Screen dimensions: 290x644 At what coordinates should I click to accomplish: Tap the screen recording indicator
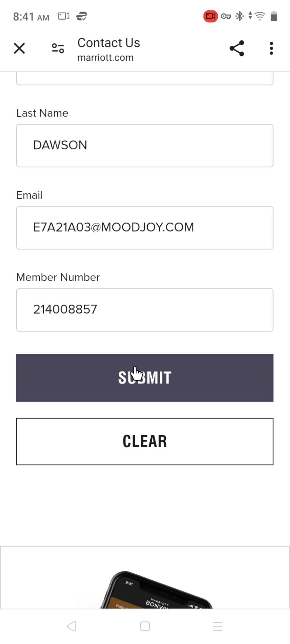211,16
